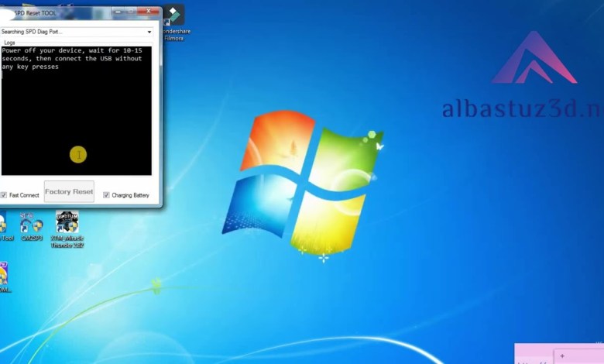Click log line 'seconds, then connect the USB without'
Image resolution: width=604 pixels, height=364 pixels.
click(x=72, y=59)
